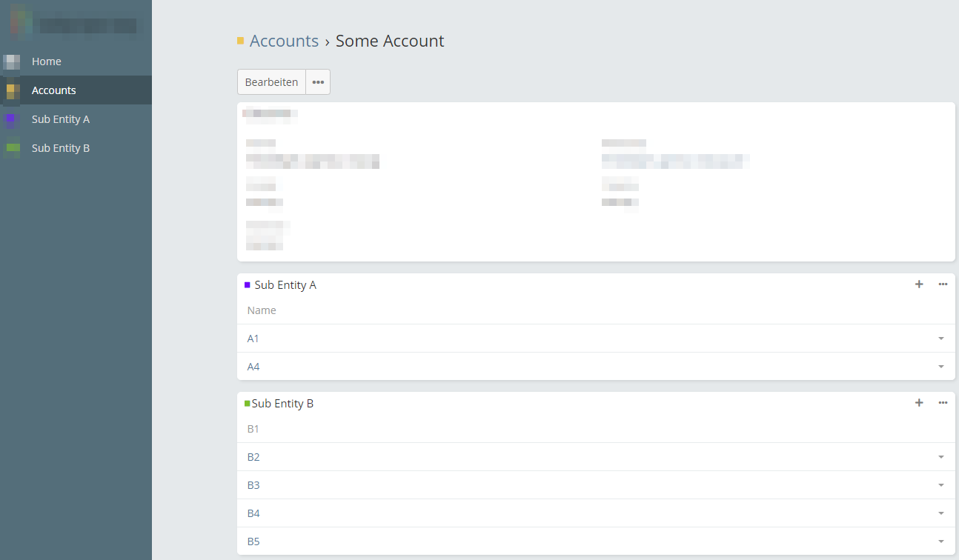
Task: Expand the dropdown arrow for row A4
Action: pos(940,367)
